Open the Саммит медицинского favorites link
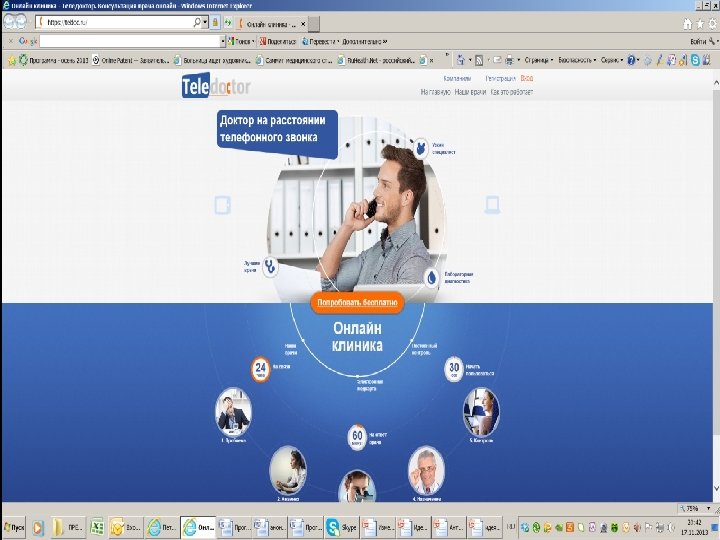Viewport: 720px width, 540px height. (294, 60)
